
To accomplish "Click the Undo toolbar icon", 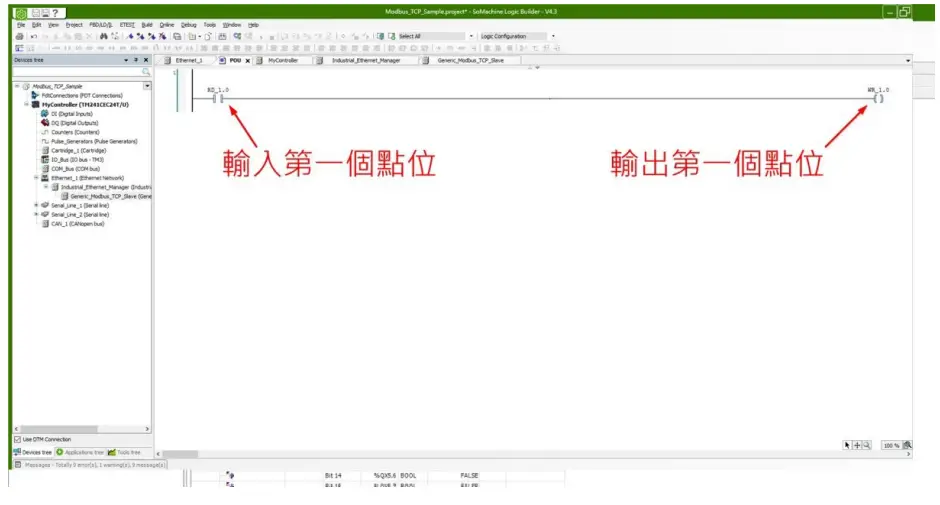I will coord(34,37).
